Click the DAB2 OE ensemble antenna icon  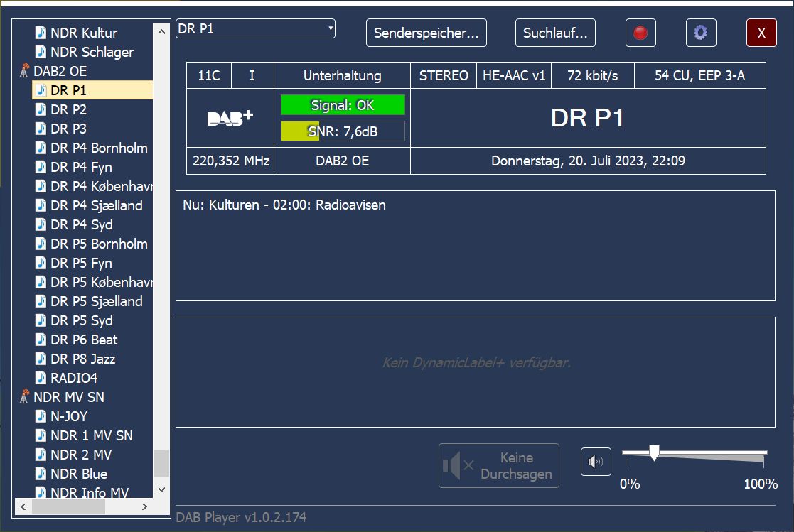[x=24, y=71]
